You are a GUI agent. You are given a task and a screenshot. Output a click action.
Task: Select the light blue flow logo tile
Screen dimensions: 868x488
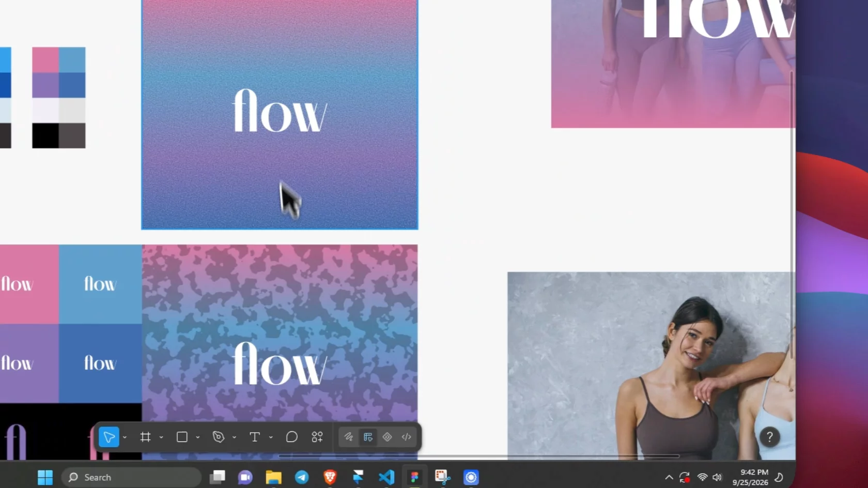[x=100, y=284]
